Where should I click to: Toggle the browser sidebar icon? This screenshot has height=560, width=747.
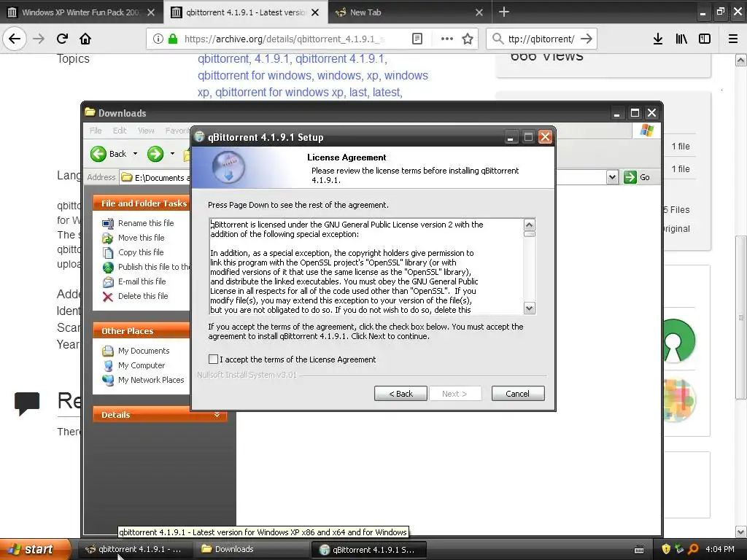coord(705,39)
